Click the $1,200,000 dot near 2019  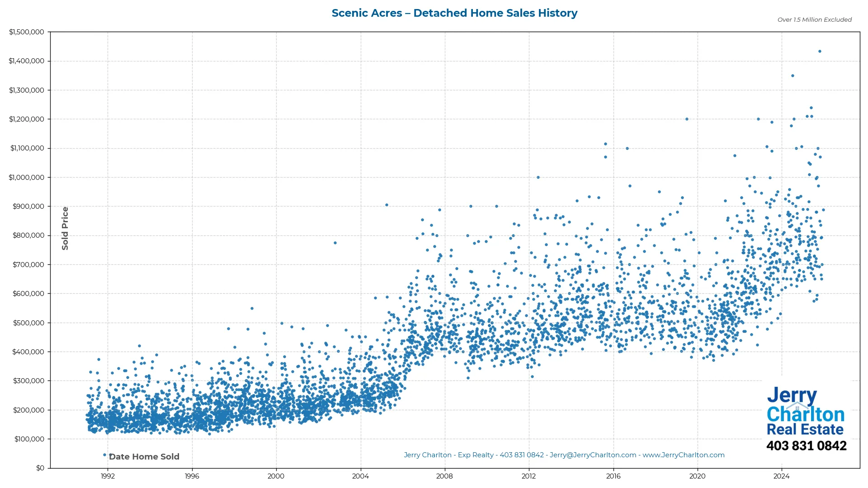687,119
